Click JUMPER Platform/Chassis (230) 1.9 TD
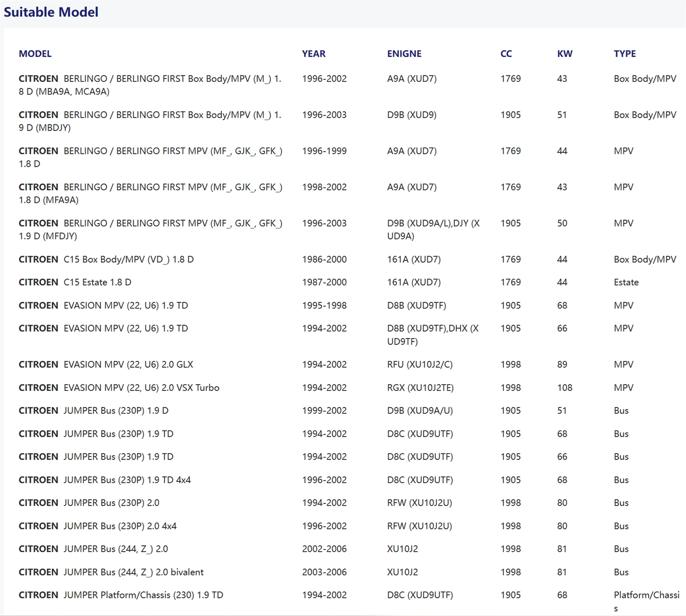 point(121,595)
